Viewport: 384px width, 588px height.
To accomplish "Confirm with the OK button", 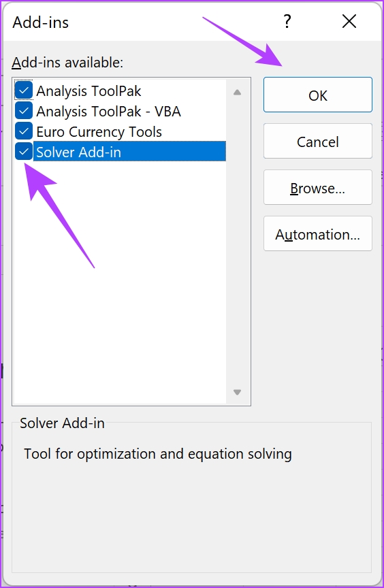I will point(318,95).
